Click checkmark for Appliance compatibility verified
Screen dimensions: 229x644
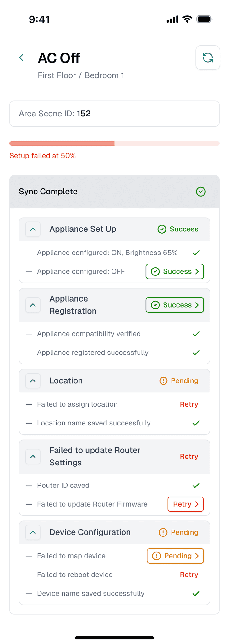click(x=196, y=334)
